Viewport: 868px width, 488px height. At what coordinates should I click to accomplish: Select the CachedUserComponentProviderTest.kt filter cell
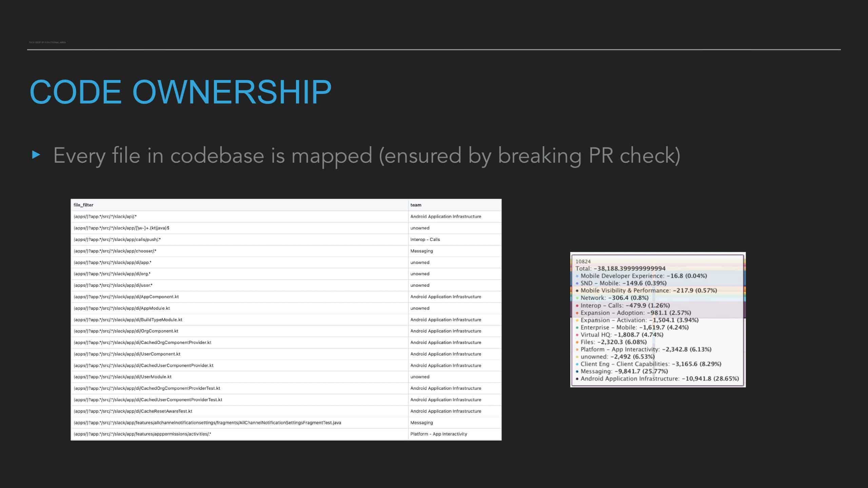point(239,400)
